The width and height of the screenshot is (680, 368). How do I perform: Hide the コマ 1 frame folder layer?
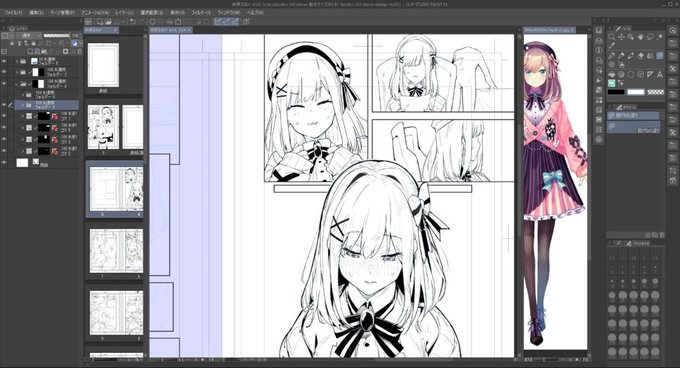[4, 116]
